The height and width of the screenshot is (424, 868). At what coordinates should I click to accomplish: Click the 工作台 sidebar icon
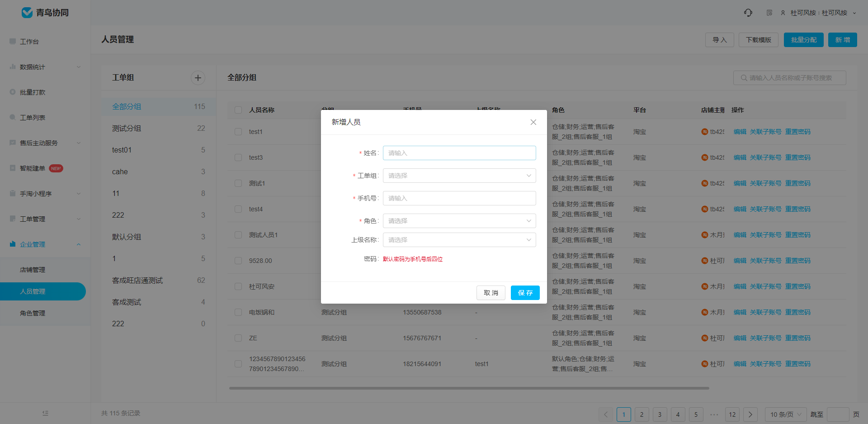(13, 41)
